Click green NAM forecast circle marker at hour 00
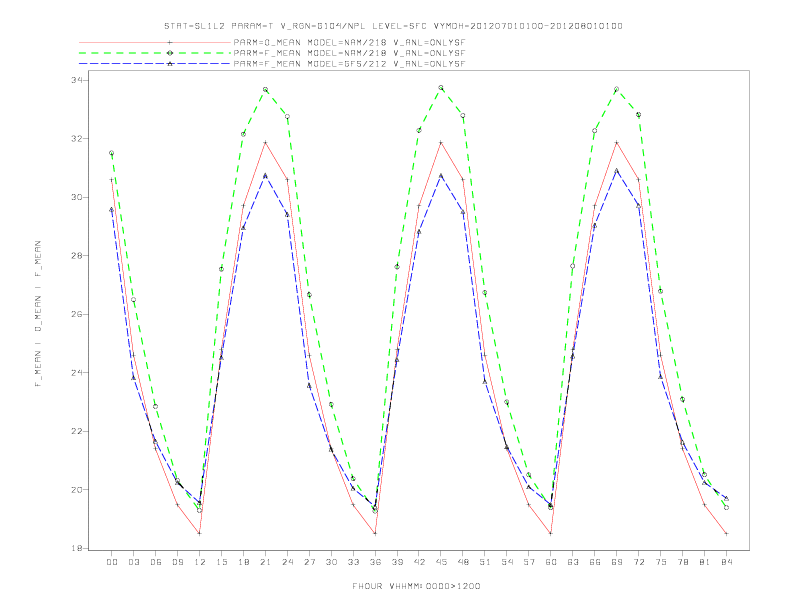This screenshot has height=612, width=792. pyautogui.click(x=112, y=153)
